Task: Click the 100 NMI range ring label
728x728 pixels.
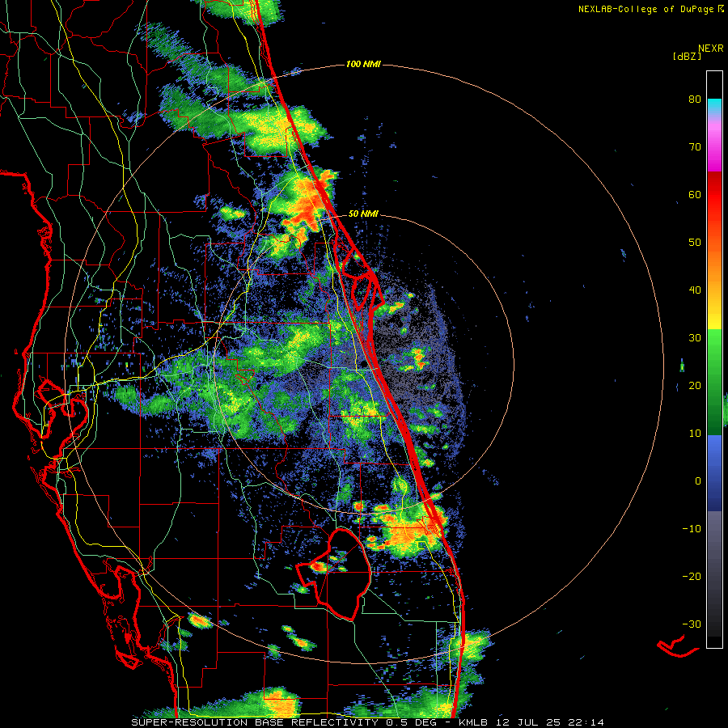Action: 363,64
